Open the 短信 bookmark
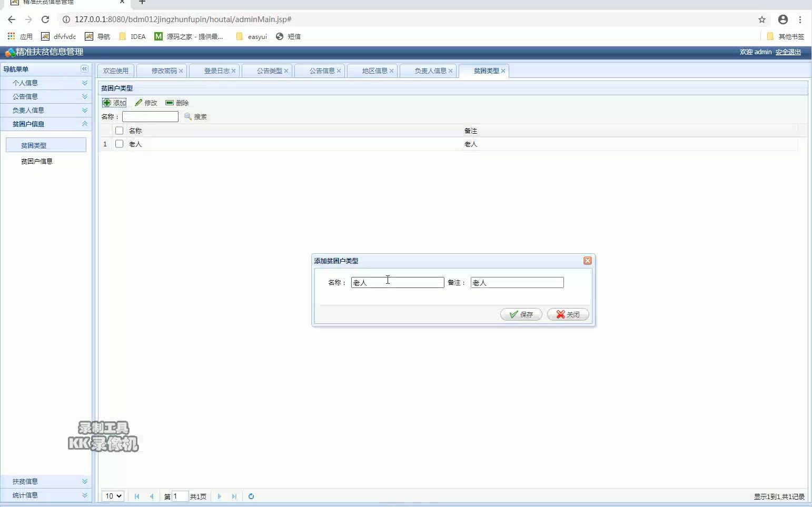 [x=289, y=36]
